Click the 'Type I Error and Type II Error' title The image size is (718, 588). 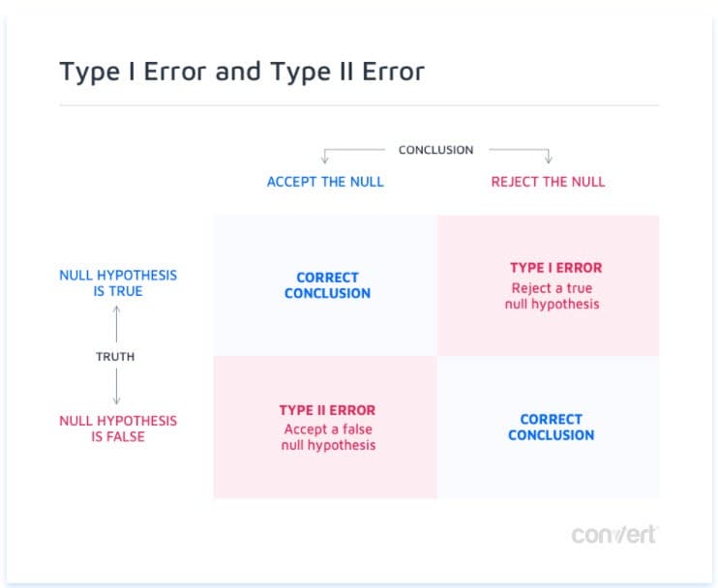pos(242,73)
